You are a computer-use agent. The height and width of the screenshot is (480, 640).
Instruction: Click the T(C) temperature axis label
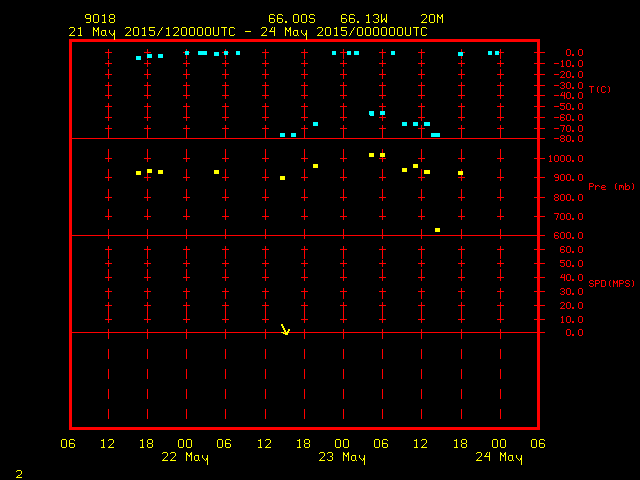(600, 89)
